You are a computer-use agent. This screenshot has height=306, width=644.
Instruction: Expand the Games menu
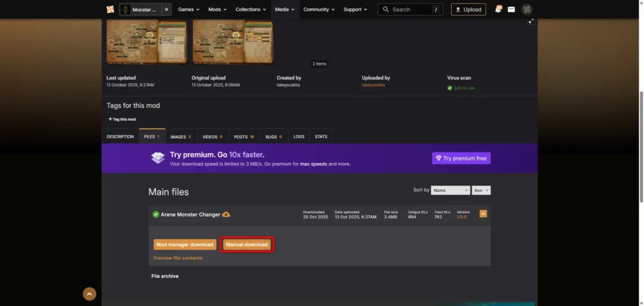tap(189, 9)
